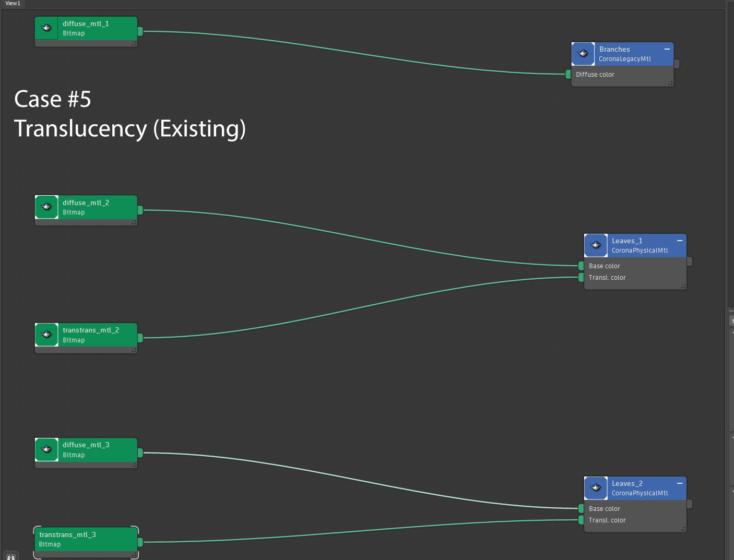734x560 pixels.
Task: Click the Transl. color socket on Leaves_2
Action: 581,520
